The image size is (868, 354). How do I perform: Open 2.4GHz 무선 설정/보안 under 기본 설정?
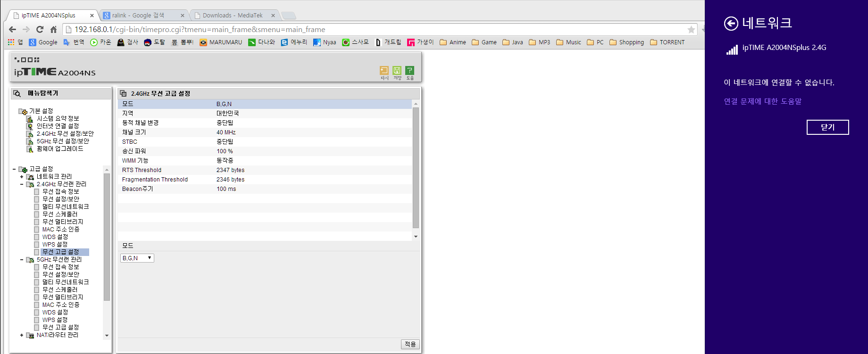65,134
